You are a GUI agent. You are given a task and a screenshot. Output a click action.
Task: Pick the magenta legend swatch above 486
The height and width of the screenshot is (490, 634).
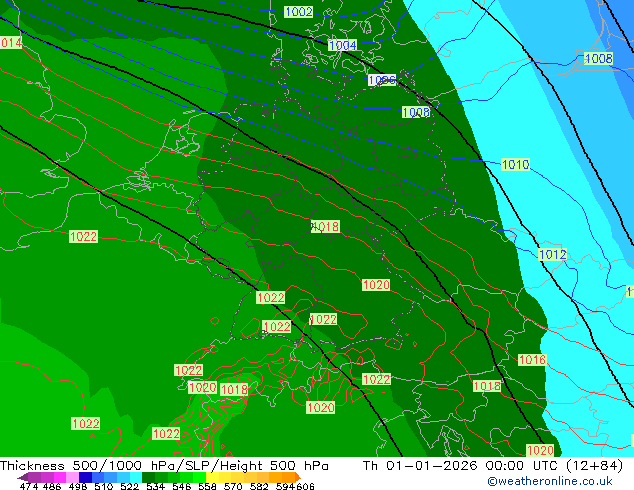coord(59,477)
